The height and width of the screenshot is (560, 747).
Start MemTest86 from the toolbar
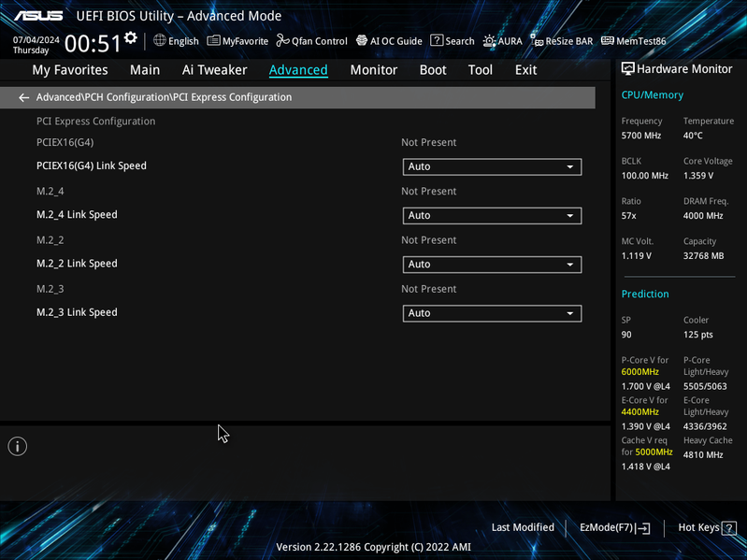point(634,41)
